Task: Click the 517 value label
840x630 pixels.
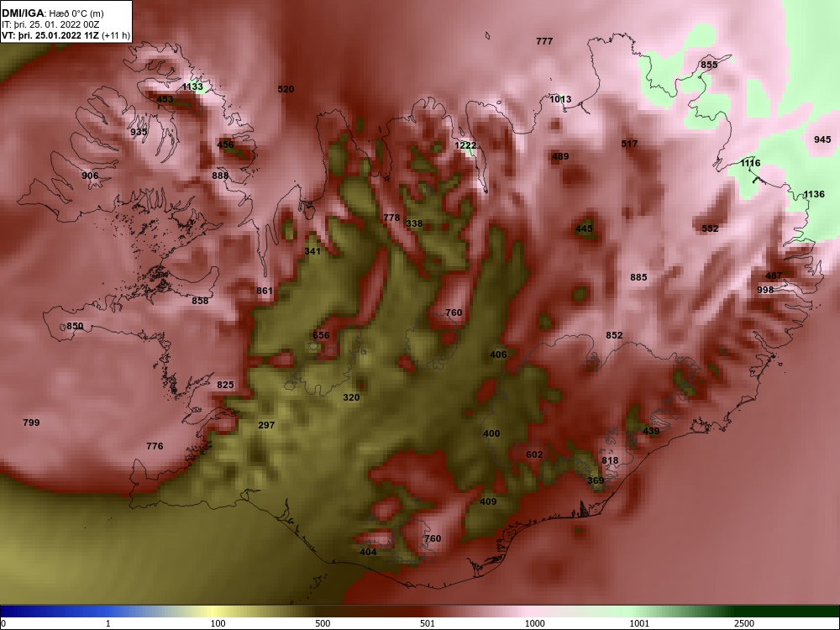Action: point(629,144)
